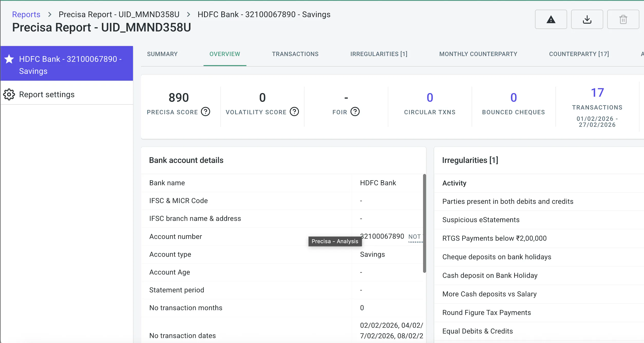This screenshot has width=644, height=343.
Task: Click the Transactions count 17
Action: point(597,93)
